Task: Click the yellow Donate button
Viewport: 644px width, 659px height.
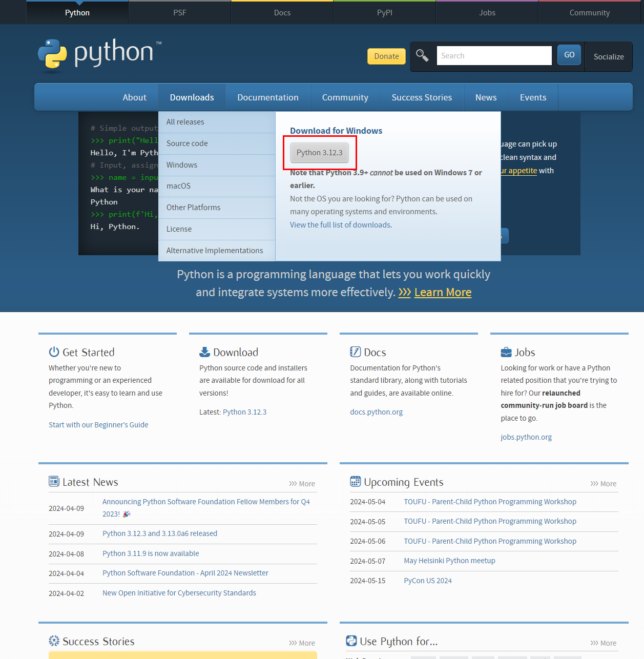Action: (386, 56)
